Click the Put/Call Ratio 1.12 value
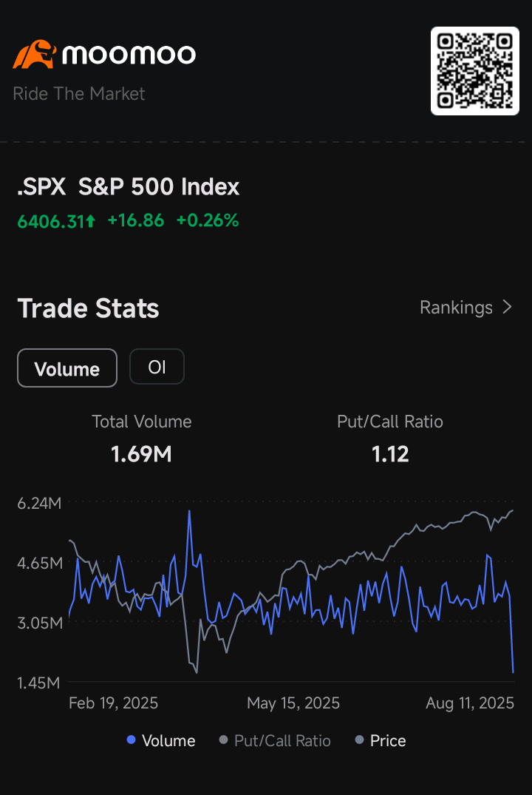 pyautogui.click(x=390, y=454)
